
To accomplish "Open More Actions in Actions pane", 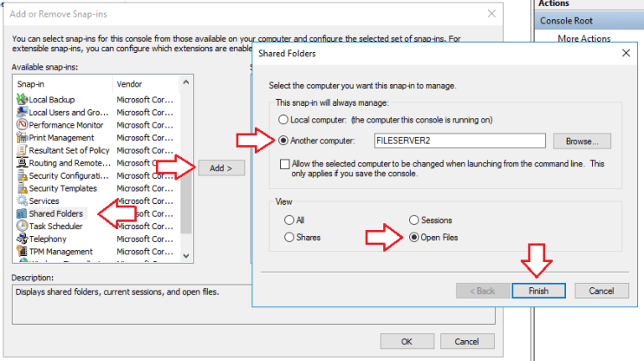I will click(584, 39).
